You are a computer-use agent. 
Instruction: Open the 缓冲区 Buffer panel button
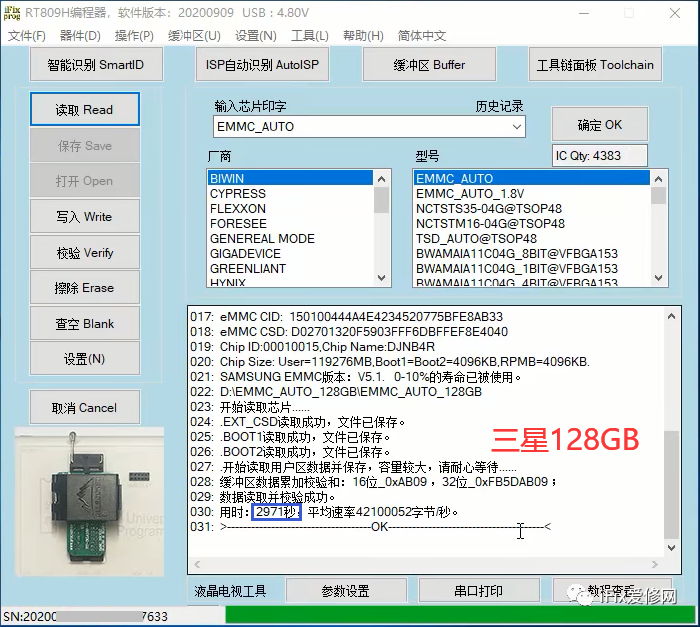[x=429, y=65]
